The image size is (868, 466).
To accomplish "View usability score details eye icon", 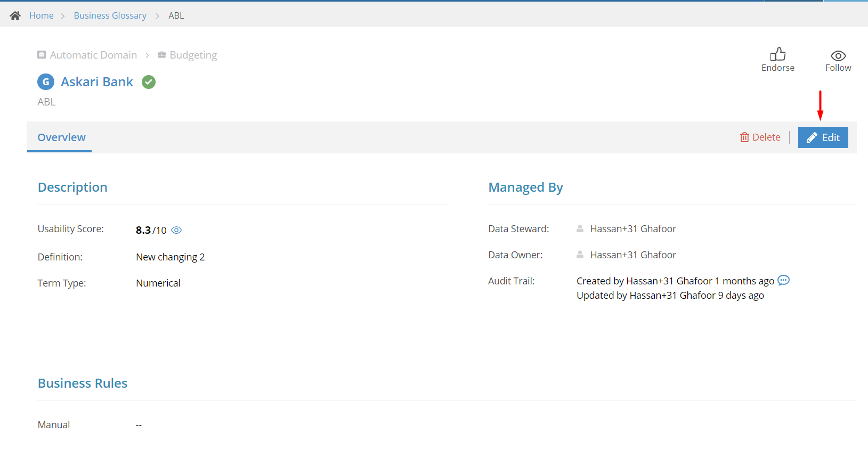I will pos(176,230).
